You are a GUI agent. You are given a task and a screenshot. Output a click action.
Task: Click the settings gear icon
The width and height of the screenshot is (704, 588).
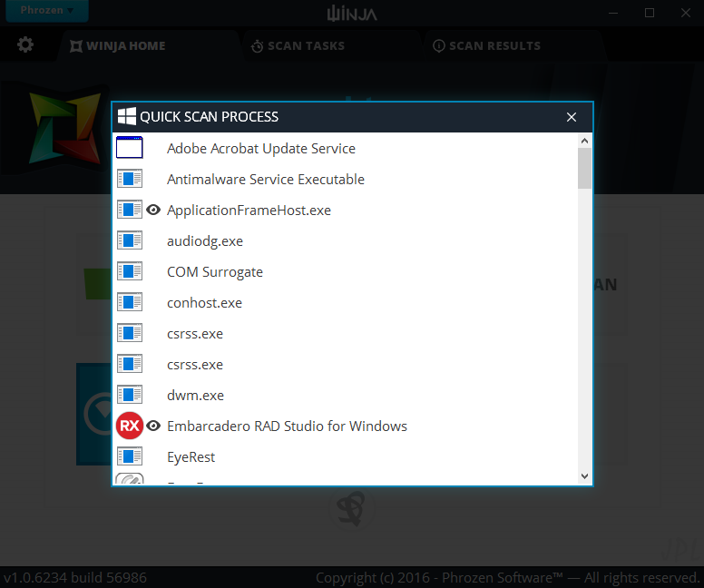pos(25,44)
